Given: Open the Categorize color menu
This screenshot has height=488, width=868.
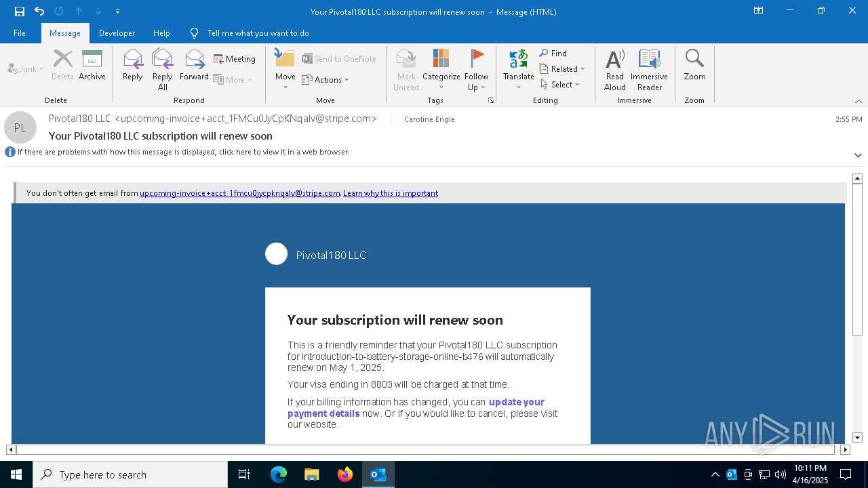Looking at the screenshot, I should tap(441, 69).
